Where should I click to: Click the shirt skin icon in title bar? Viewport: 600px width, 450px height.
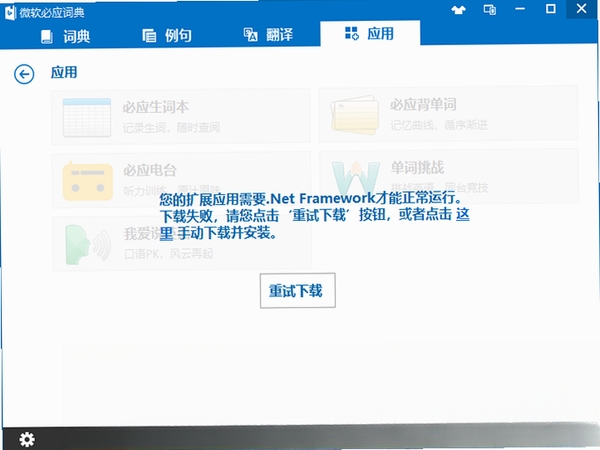(458, 10)
